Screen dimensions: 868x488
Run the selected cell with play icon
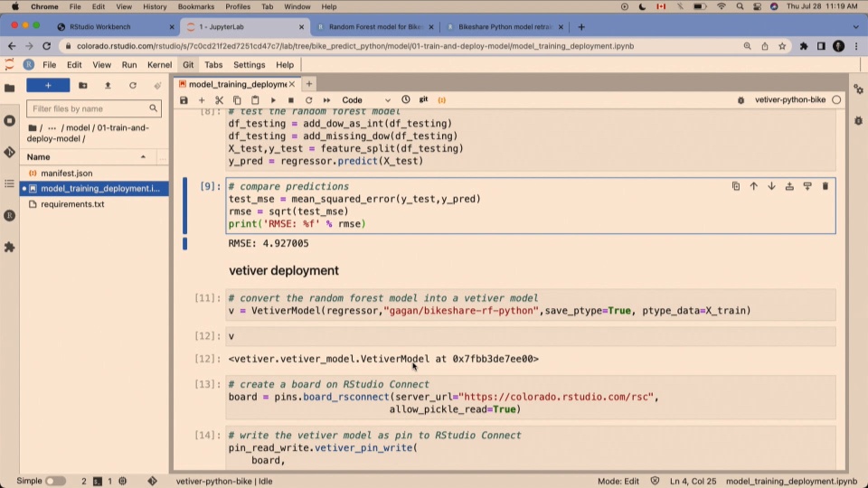pos(273,100)
